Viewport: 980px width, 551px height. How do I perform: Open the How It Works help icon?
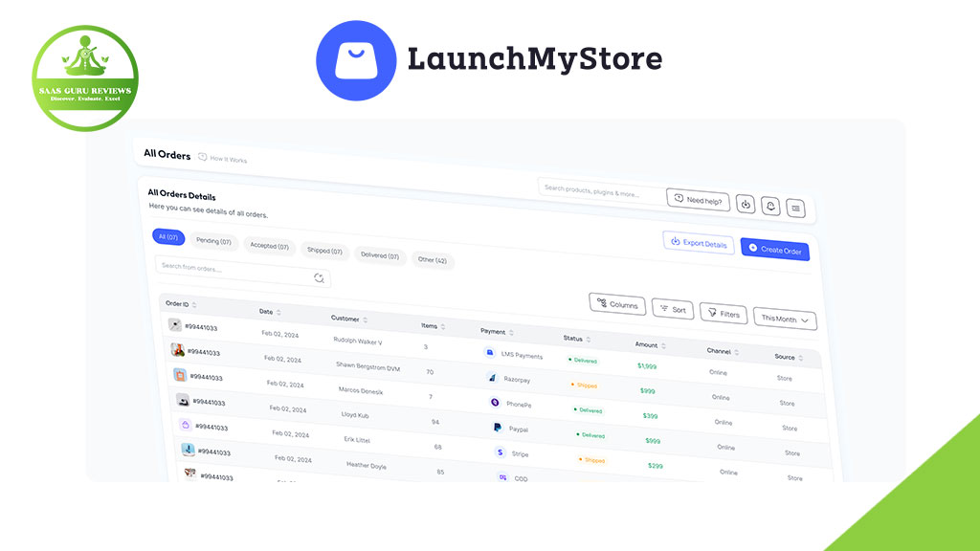[203, 157]
